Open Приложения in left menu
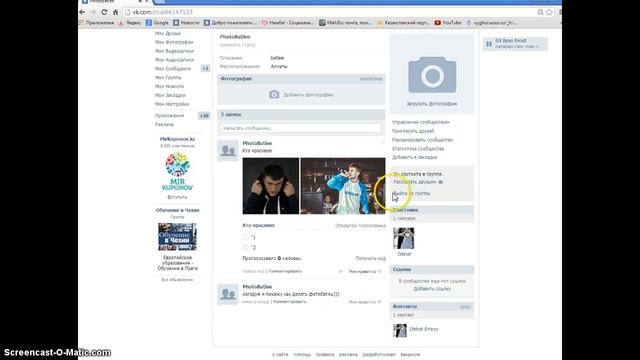 point(169,116)
